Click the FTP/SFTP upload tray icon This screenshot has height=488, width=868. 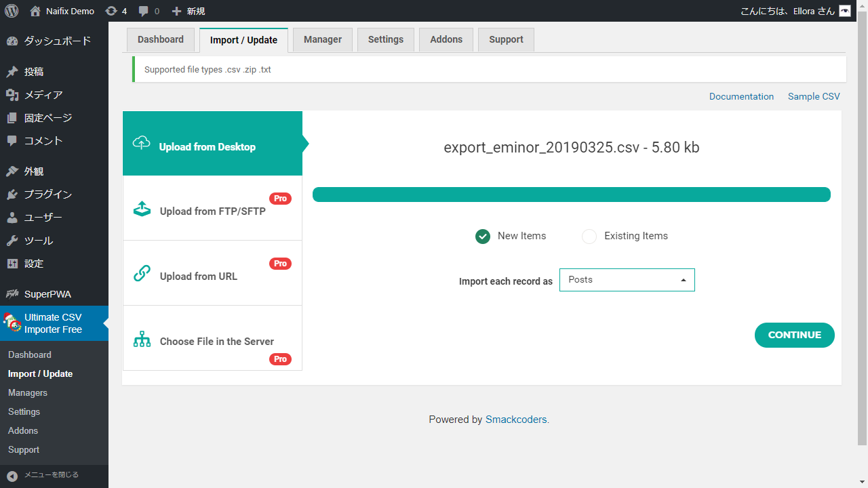pos(142,209)
